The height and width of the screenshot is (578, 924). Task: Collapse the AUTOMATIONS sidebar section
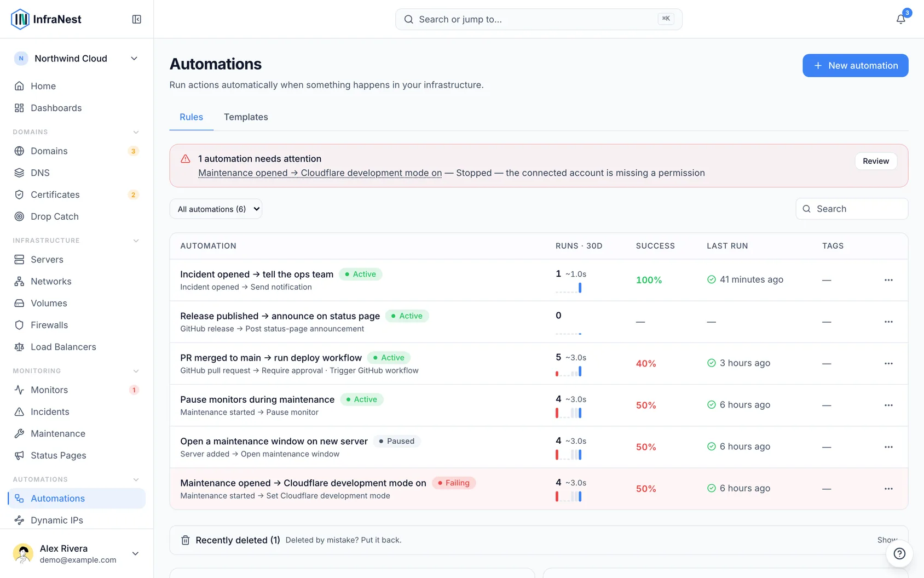click(136, 479)
